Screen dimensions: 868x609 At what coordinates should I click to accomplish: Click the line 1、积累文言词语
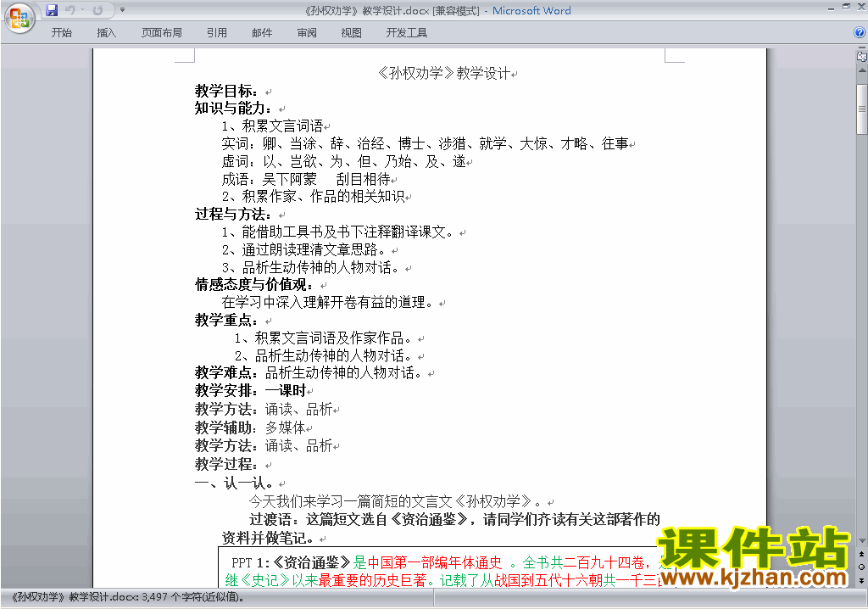272,126
